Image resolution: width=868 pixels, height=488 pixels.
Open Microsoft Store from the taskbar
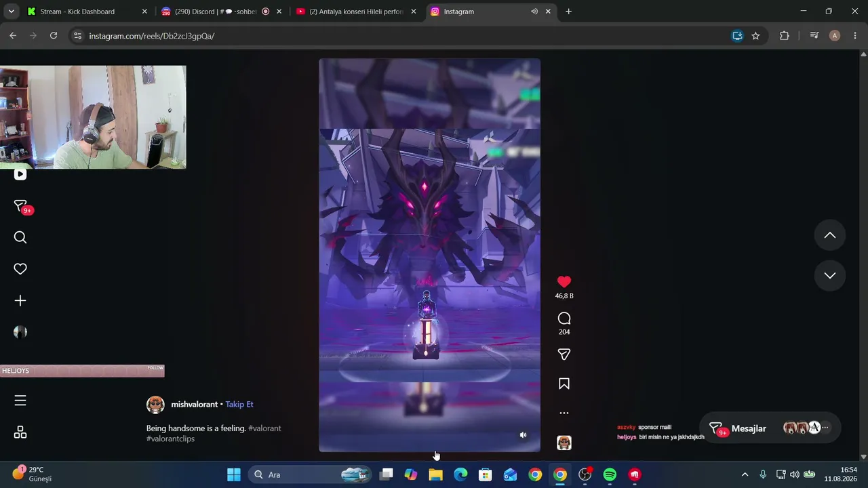point(486,474)
